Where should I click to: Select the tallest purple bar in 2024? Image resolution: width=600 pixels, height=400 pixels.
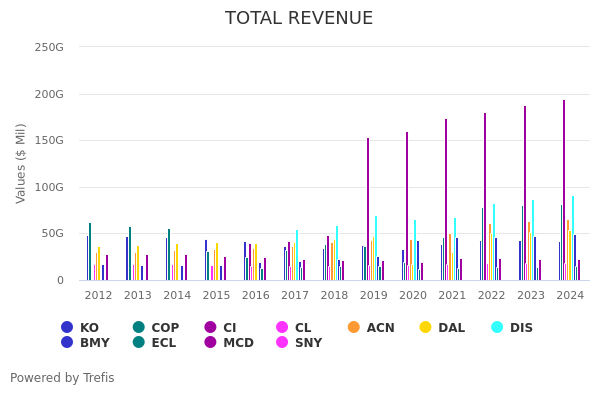[563, 190]
